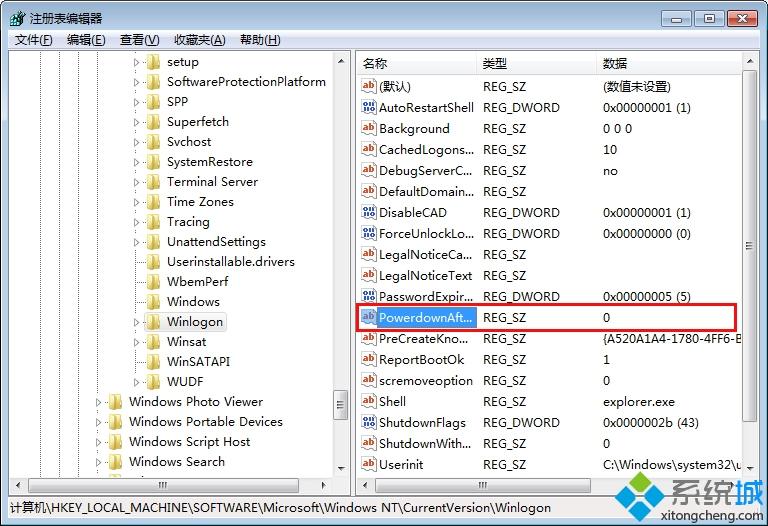Viewport: 768px width, 526px height.
Task: Click the values pane scroll-left arrow
Action: click(364, 485)
